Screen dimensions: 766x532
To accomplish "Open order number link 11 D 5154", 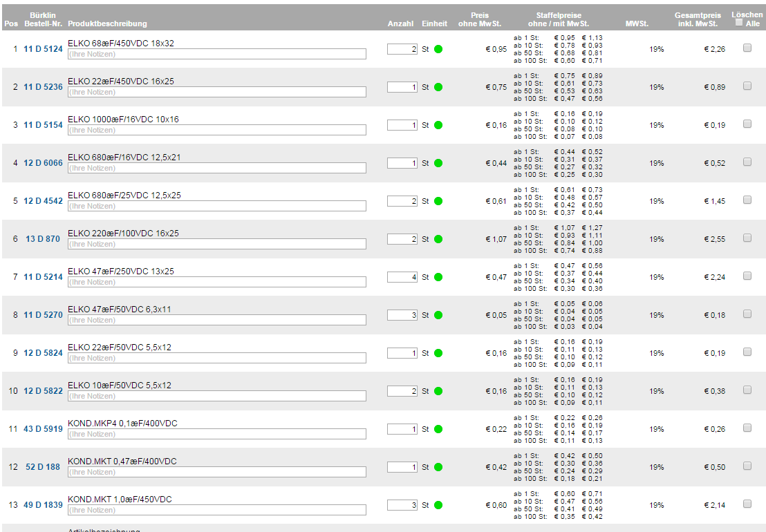I will [x=43, y=125].
